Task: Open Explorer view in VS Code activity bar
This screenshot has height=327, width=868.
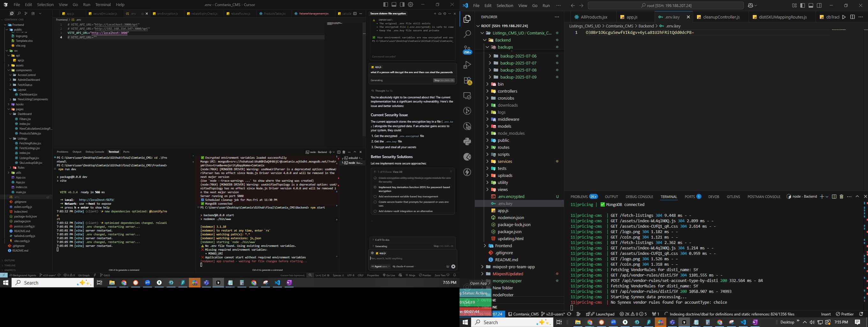Action: pos(467,19)
